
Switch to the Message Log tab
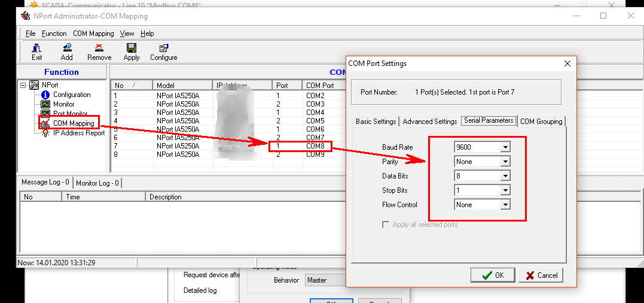pyautogui.click(x=45, y=182)
